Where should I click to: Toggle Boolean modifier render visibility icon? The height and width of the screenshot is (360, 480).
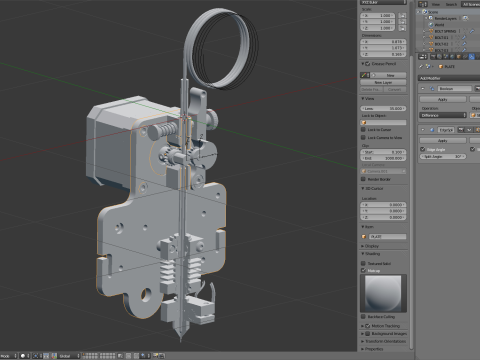tap(477, 89)
